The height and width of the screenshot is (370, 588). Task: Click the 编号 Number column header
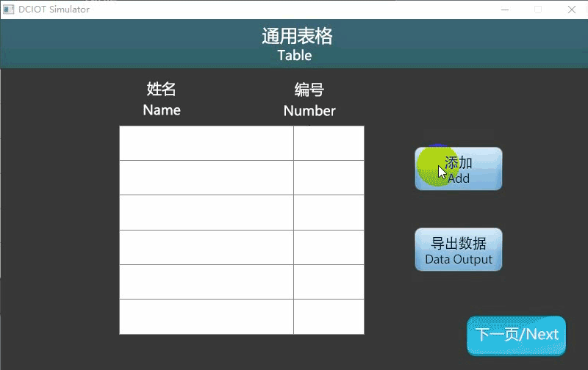tap(309, 100)
